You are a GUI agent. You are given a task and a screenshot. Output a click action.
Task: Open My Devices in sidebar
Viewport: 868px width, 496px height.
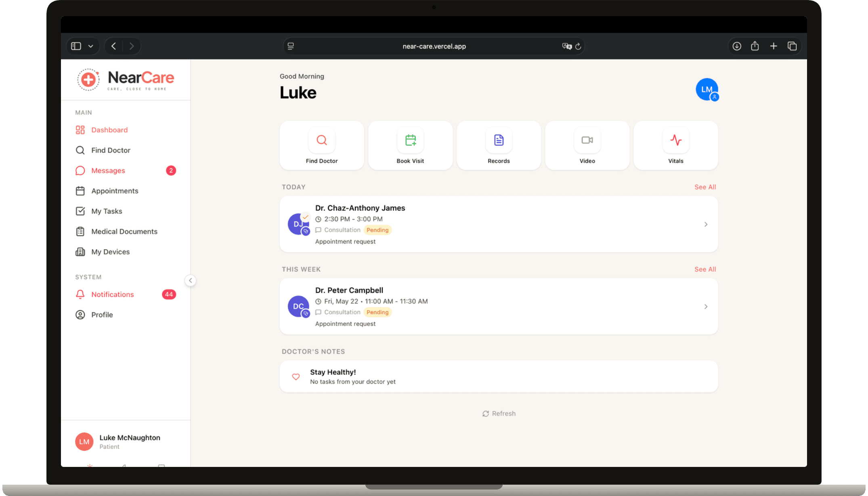coord(126,252)
